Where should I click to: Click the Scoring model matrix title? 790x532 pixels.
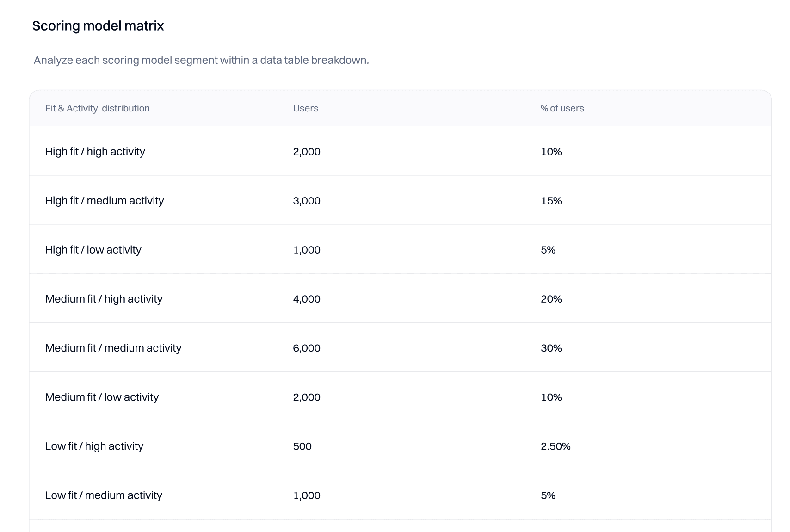tap(98, 26)
